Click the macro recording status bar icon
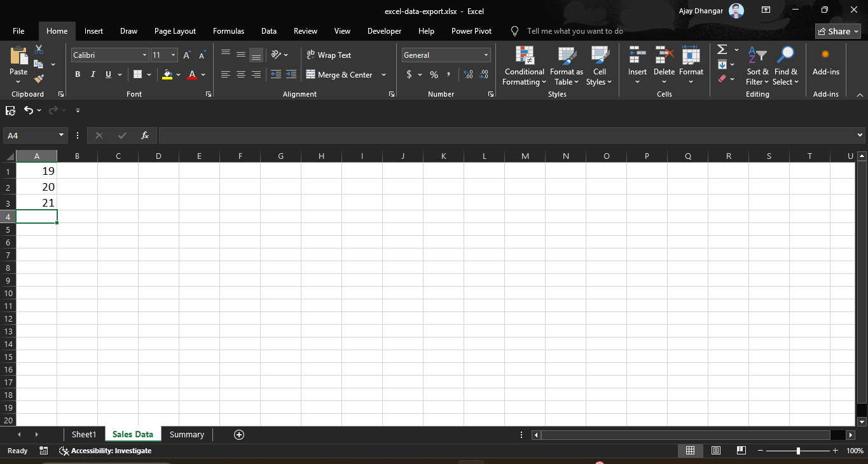868x464 pixels. tap(44, 451)
